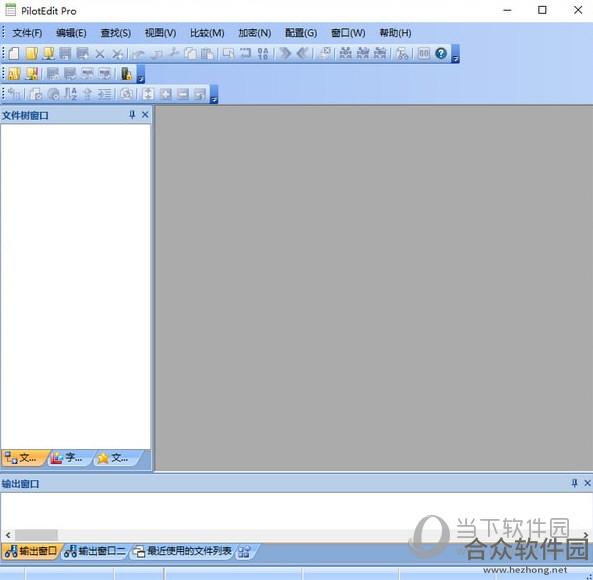The height and width of the screenshot is (580, 593).
Task: Click the output scrollbar left arrow
Action: pyautogui.click(x=8, y=535)
